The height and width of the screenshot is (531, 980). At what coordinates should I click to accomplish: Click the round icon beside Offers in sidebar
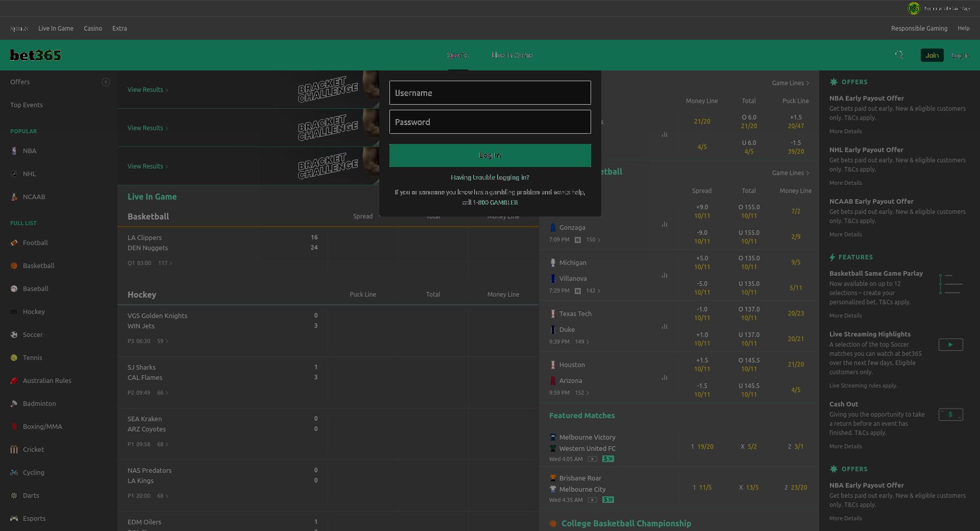(106, 82)
